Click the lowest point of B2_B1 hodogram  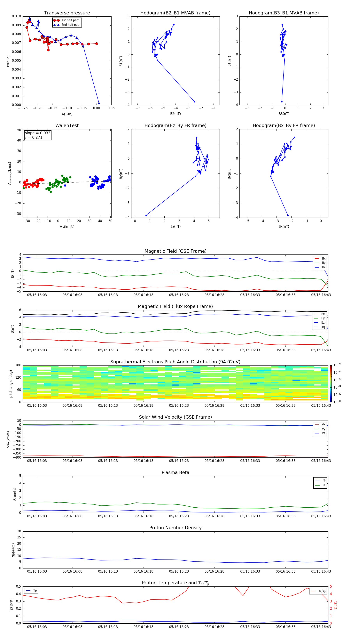194,102
